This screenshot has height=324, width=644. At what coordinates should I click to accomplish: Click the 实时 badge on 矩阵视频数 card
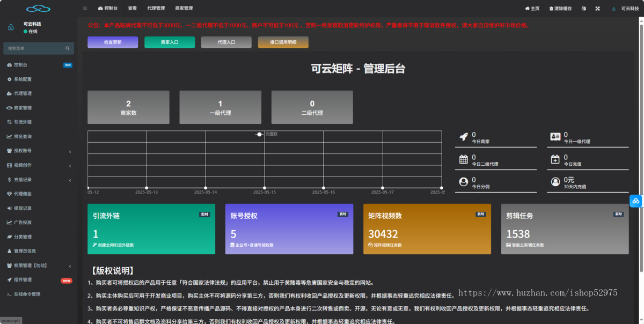480,215
